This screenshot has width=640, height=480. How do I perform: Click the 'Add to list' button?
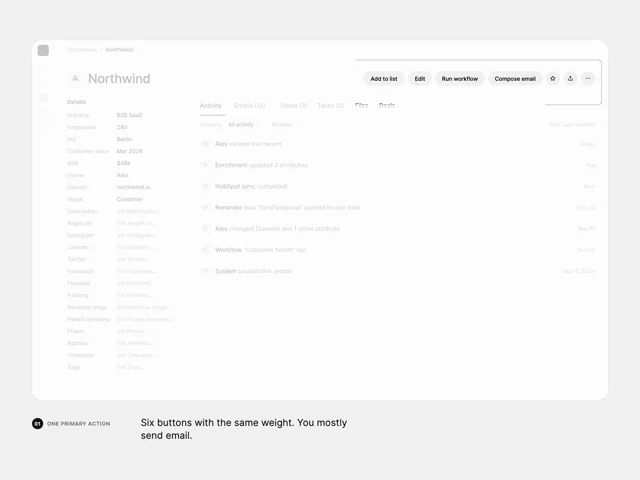tap(384, 78)
